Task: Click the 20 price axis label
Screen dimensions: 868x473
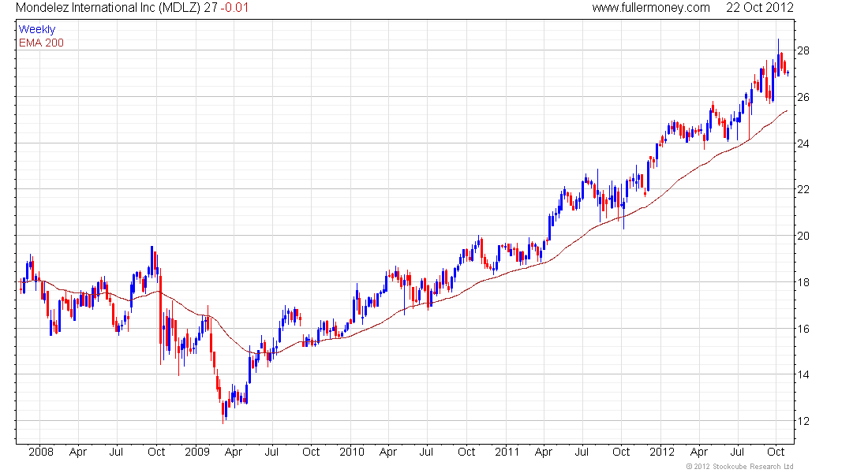Action: pos(803,236)
